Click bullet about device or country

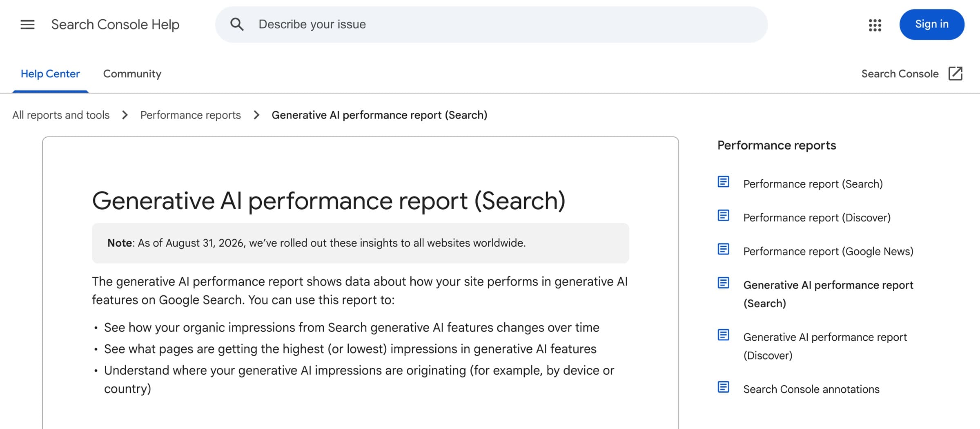[359, 380]
